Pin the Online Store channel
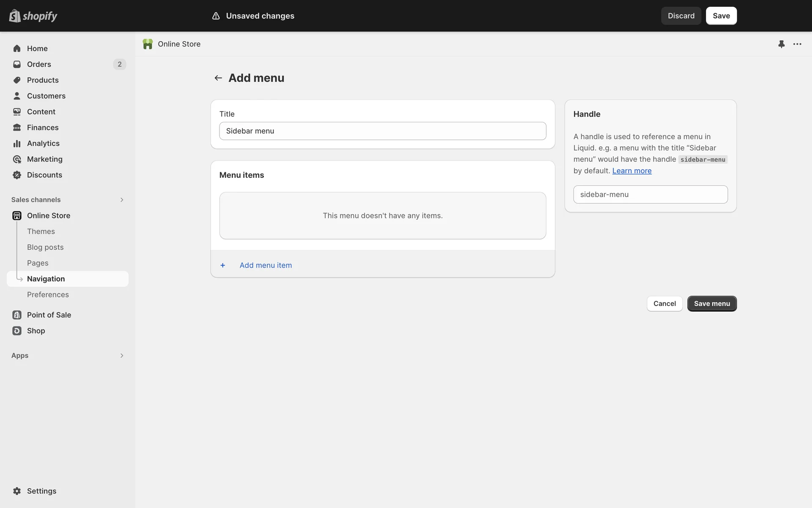The image size is (812, 508). (x=781, y=44)
